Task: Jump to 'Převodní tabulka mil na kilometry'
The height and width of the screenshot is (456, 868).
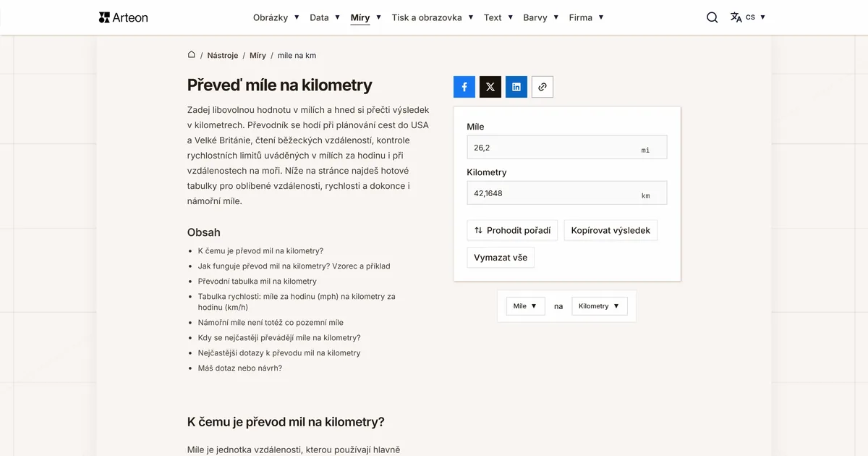Action: pyautogui.click(x=258, y=282)
